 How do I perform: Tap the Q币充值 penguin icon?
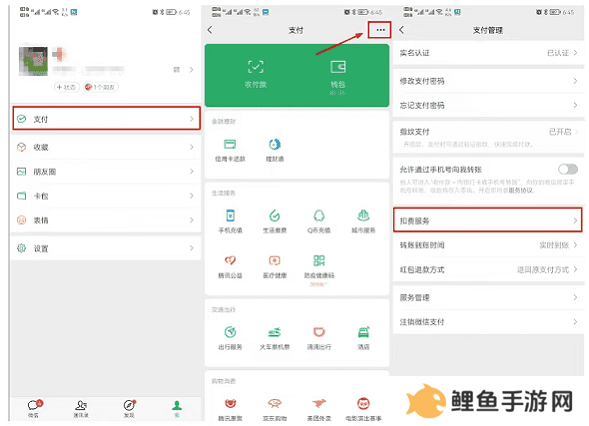coord(319,216)
